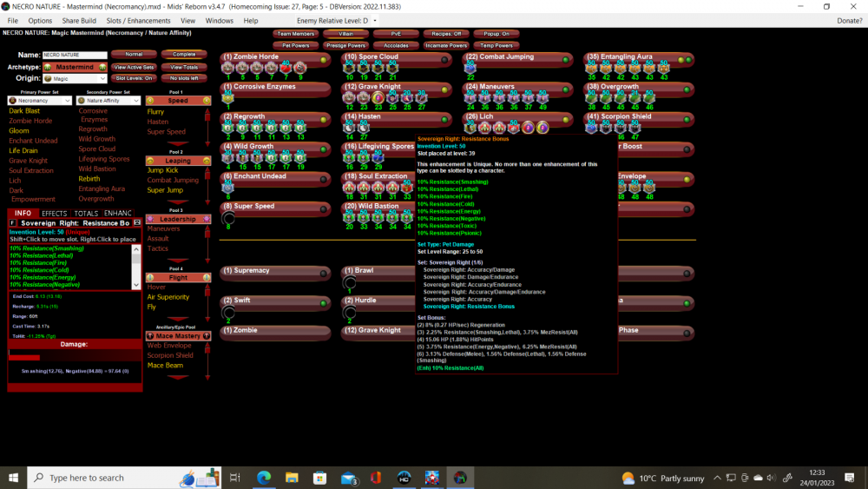
Task: Toggle the Slot Levels: On button
Action: tap(134, 79)
